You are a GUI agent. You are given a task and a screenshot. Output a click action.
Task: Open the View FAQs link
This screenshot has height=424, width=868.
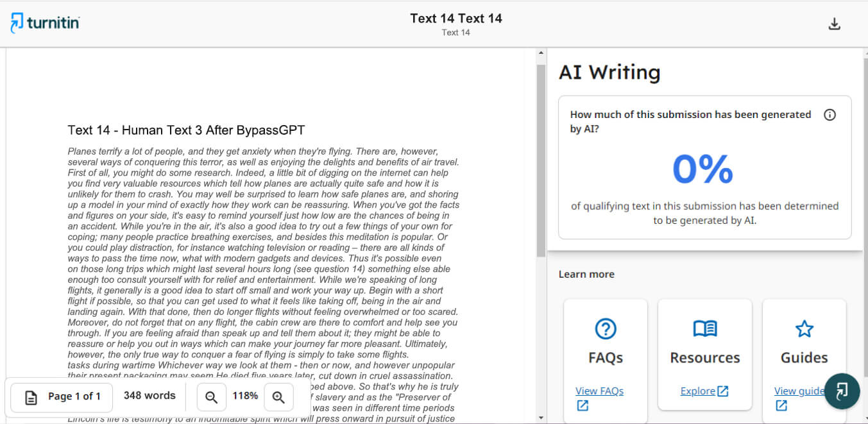coord(599,391)
